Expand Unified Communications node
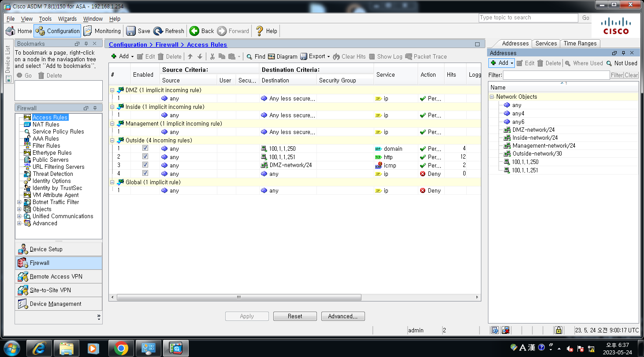The image size is (644, 357). 19,216
